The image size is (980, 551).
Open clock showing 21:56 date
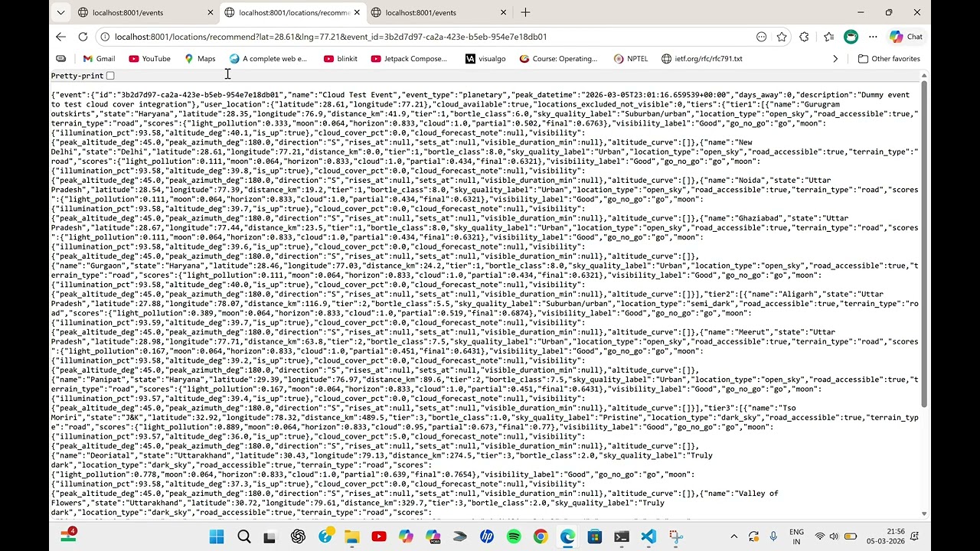tap(886, 536)
